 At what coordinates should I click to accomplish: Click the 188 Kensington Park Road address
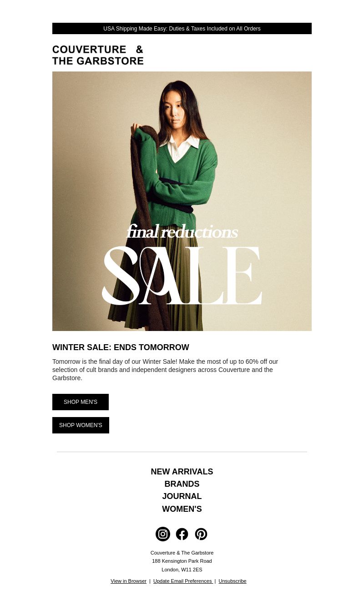click(x=182, y=561)
